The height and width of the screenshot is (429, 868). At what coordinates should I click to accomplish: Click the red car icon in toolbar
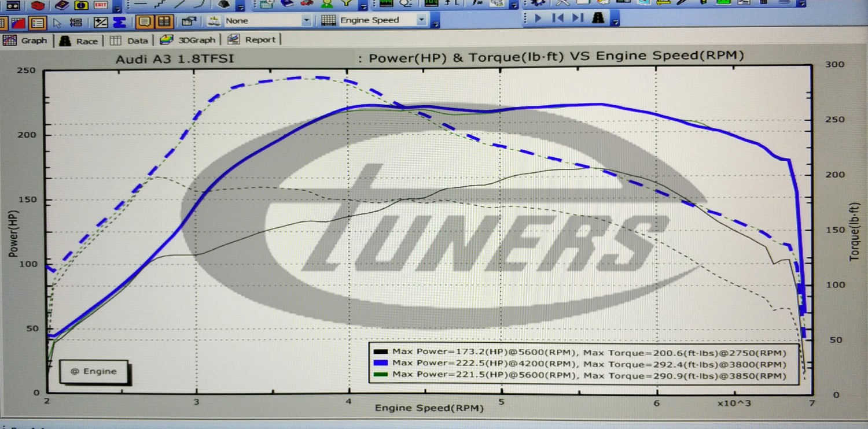point(307,3)
